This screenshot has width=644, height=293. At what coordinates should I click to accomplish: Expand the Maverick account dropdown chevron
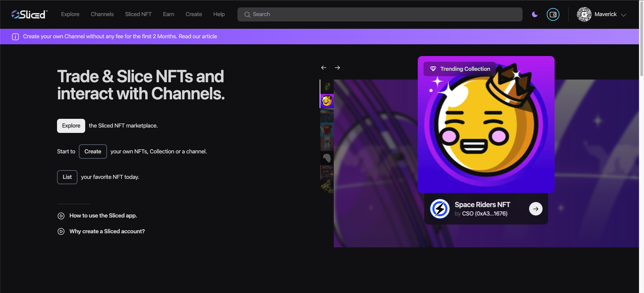point(624,15)
